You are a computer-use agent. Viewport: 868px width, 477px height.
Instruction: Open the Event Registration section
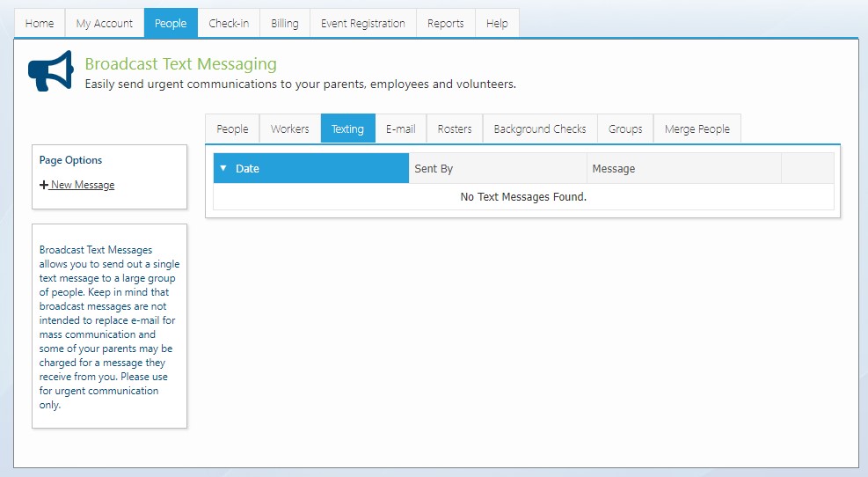[x=362, y=23]
